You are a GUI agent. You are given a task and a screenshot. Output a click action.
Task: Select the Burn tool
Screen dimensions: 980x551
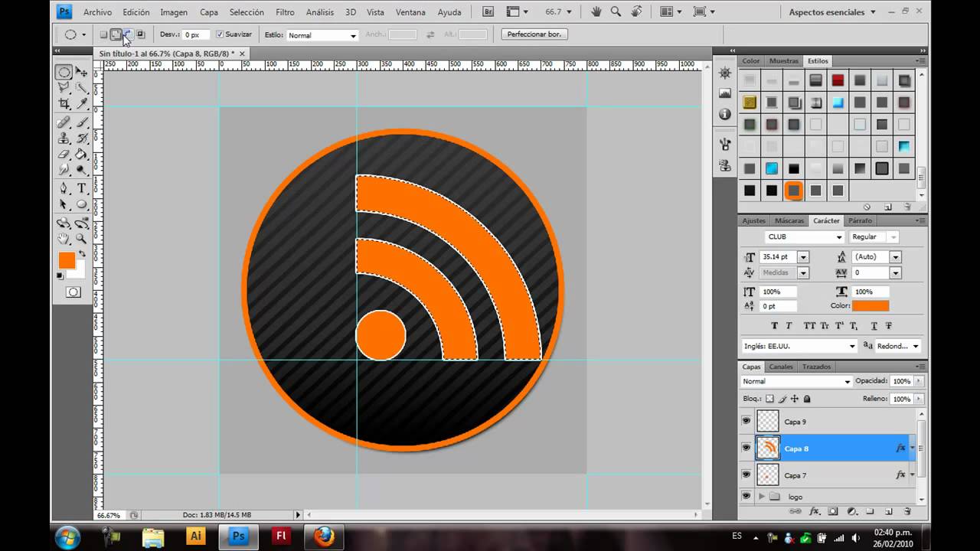(x=81, y=170)
